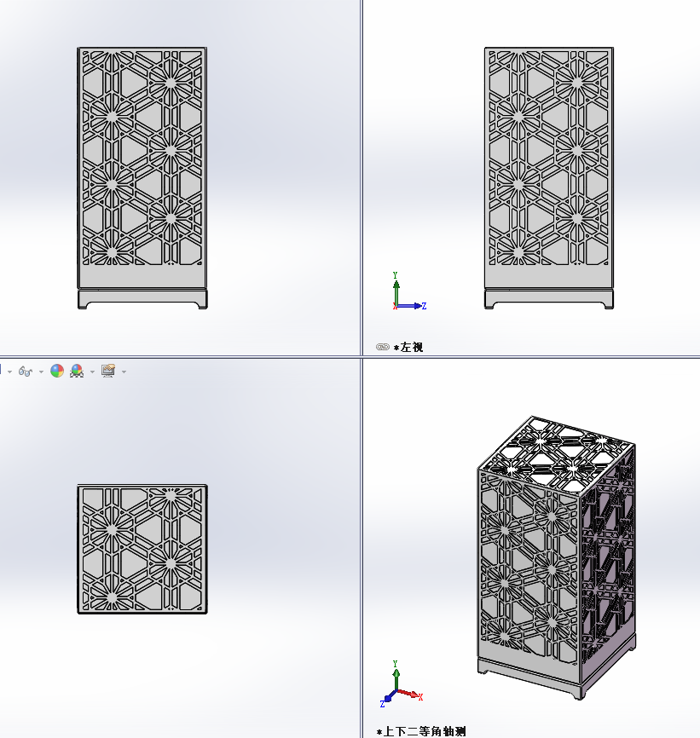Expand the Apply Scene dropdown arrow
The image size is (700, 738).
point(92,372)
